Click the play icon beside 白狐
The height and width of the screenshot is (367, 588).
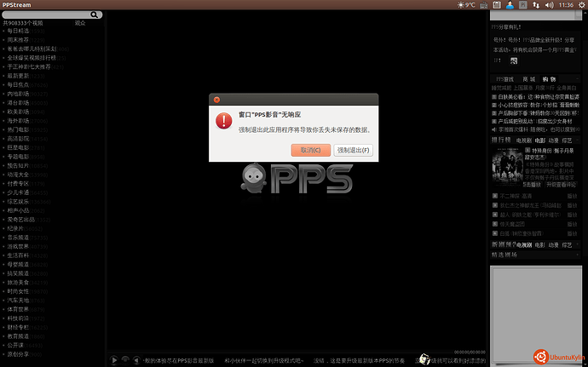point(495,233)
